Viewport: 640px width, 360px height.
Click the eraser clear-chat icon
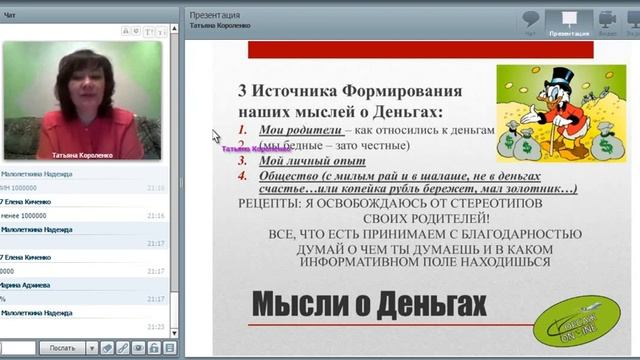coord(107,348)
